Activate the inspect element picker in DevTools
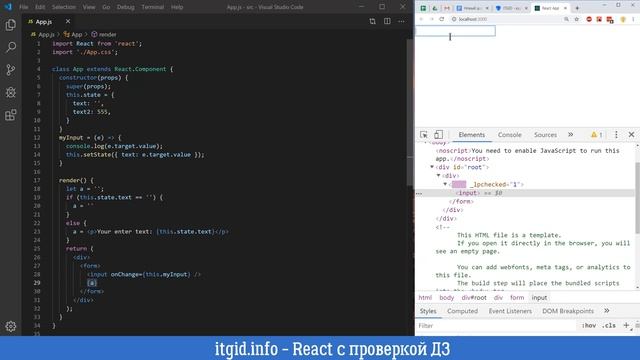The height and width of the screenshot is (360, 640). (x=424, y=135)
